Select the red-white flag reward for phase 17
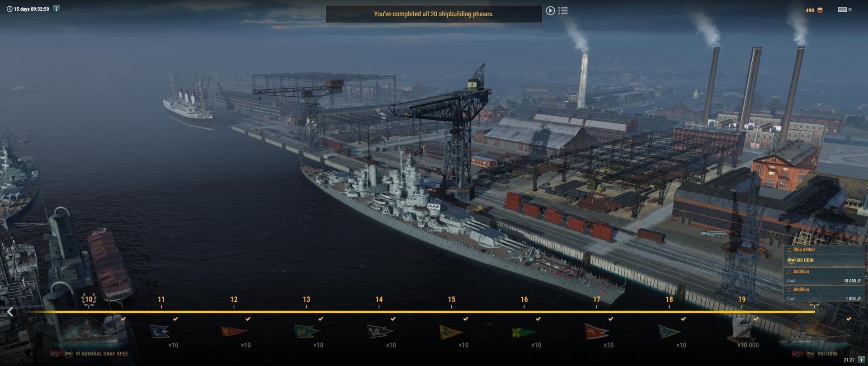This screenshot has height=366, width=868. (597, 332)
